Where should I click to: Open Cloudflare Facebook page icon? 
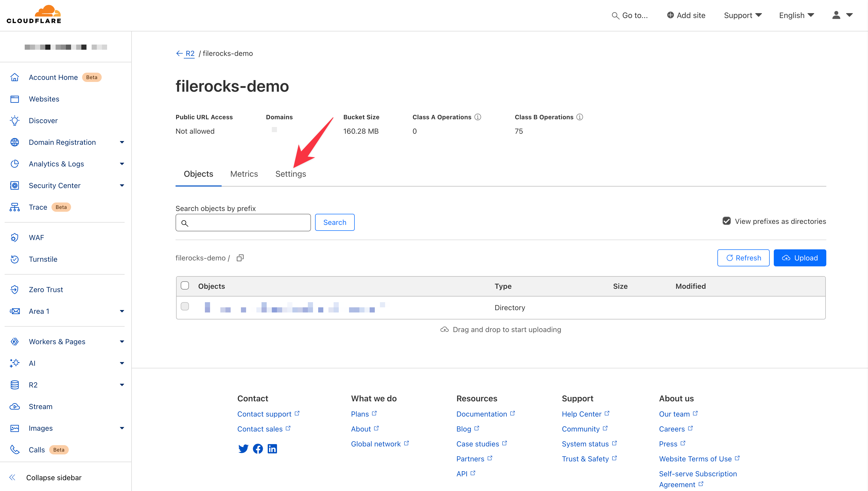[258, 448]
